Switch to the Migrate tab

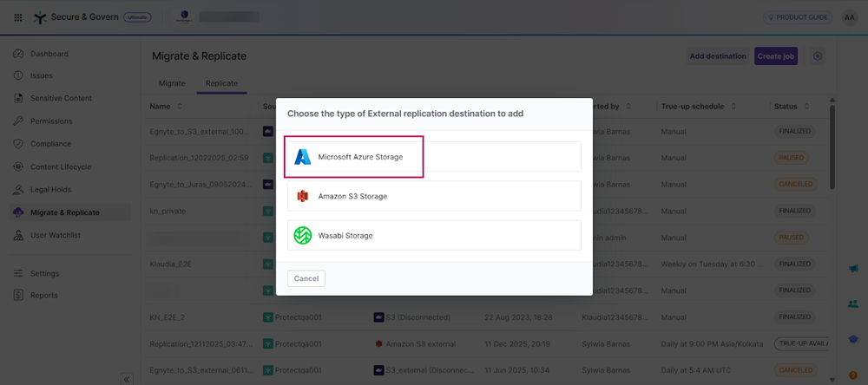(171, 83)
